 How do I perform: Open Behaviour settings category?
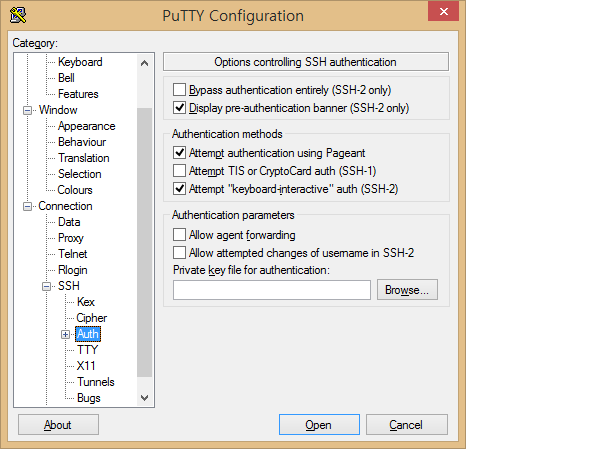(82, 142)
